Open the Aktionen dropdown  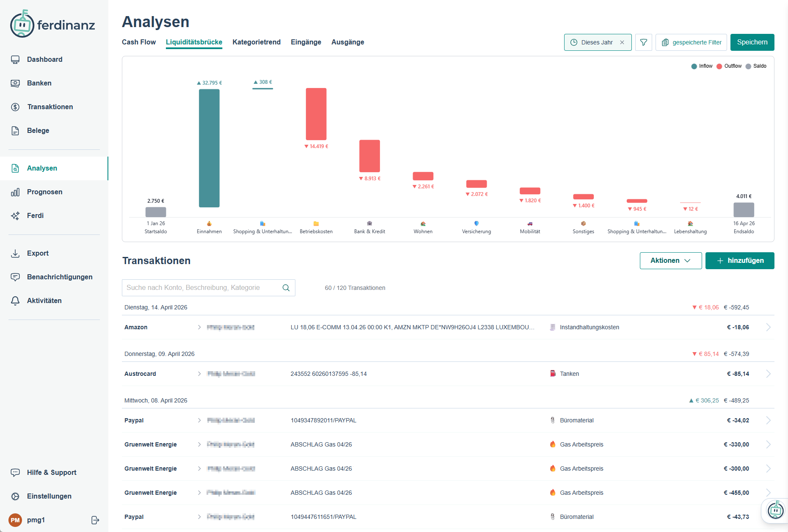tap(670, 261)
